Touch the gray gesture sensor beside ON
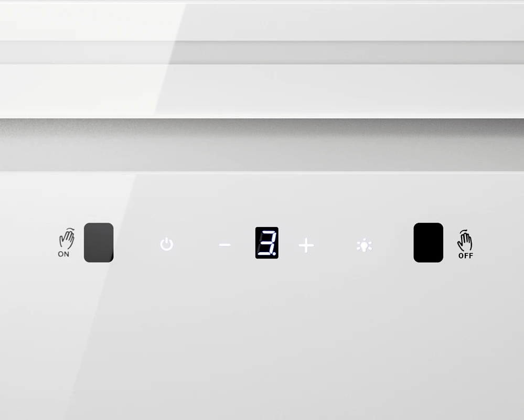The width and height of the screenshot is (524, 420). [x=99, y=243]
